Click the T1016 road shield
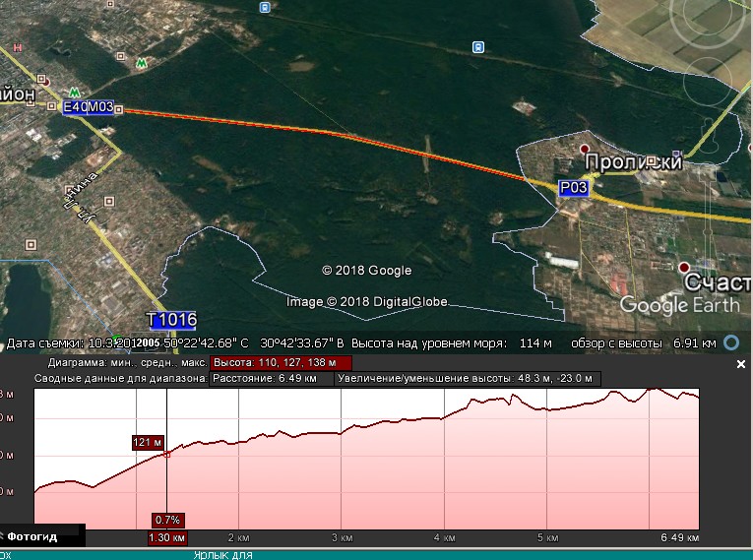This screenshot has width=753, height=560. click(171, 320)
